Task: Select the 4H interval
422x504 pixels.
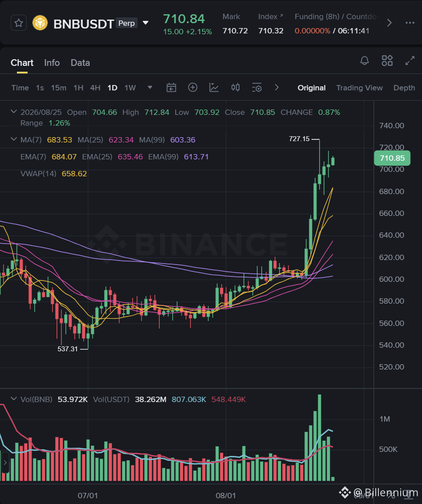Action: [x=95, y=88]
